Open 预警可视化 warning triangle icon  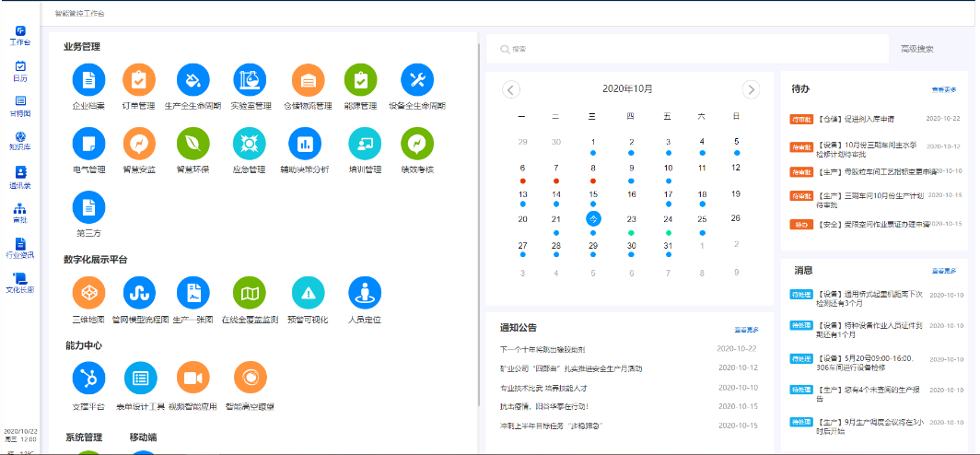pos(308,292)
